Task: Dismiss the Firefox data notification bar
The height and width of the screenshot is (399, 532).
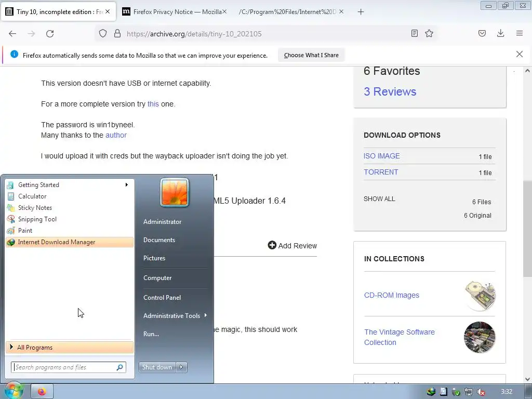Action: pyautogui.click(x=520, y=54)
